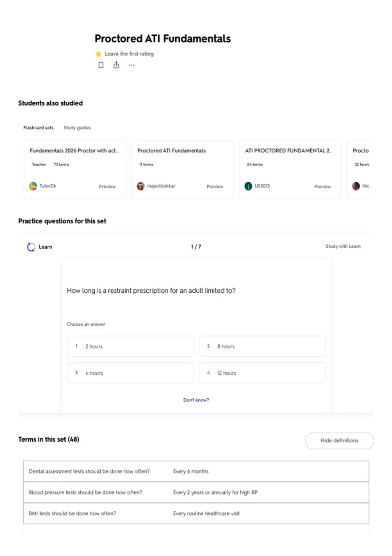
Task: Open US2013 green avatar
Action: coord(248,186)
